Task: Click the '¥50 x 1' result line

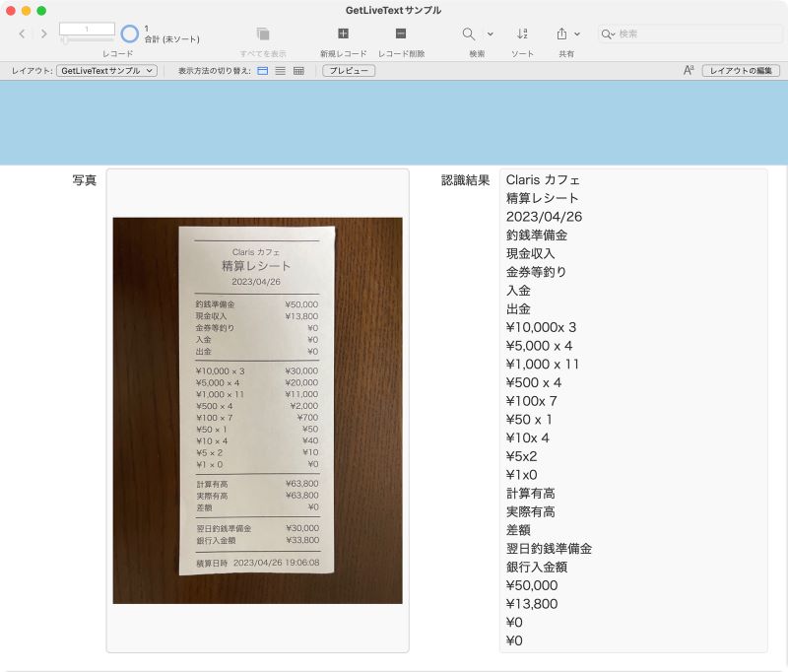Action: point(529,419)
